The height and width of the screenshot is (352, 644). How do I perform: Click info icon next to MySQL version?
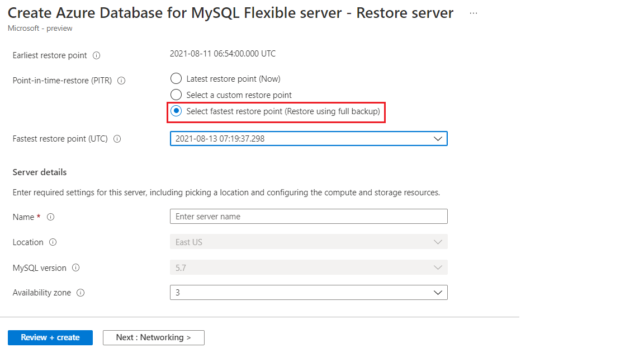coord(75,267)
